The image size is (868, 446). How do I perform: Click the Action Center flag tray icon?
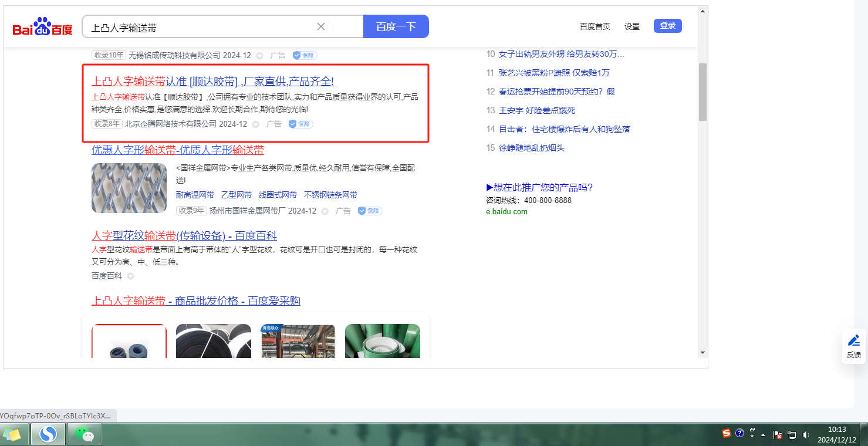[x=778, y=435]
